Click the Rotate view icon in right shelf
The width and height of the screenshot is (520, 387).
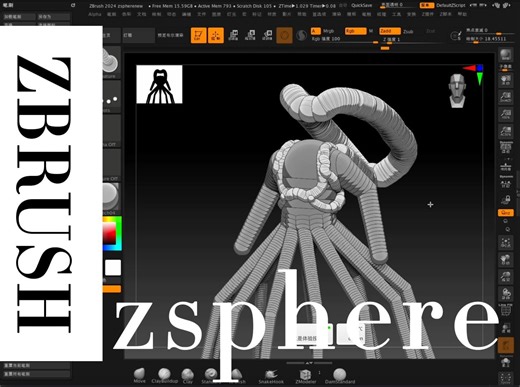coord(506,294)
